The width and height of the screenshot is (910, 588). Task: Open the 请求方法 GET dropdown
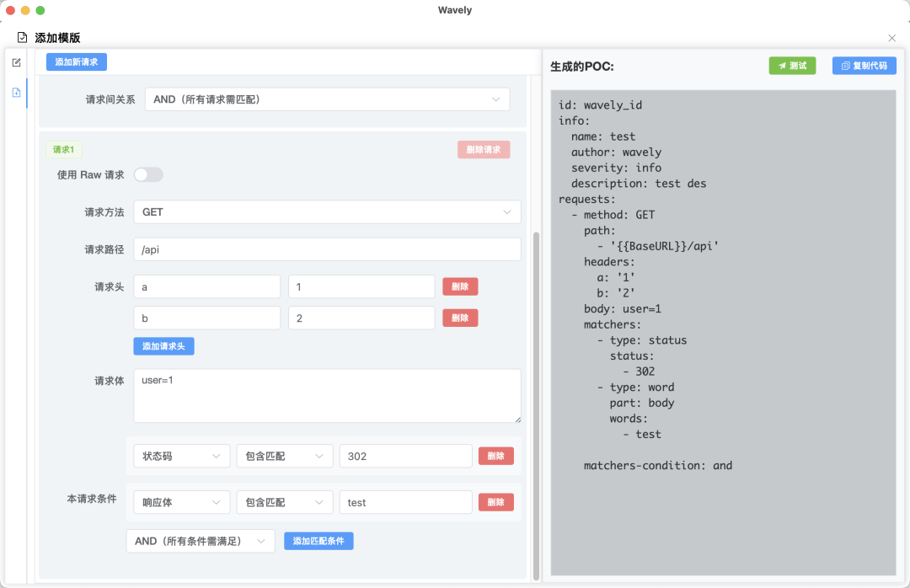tap(327, 212)
